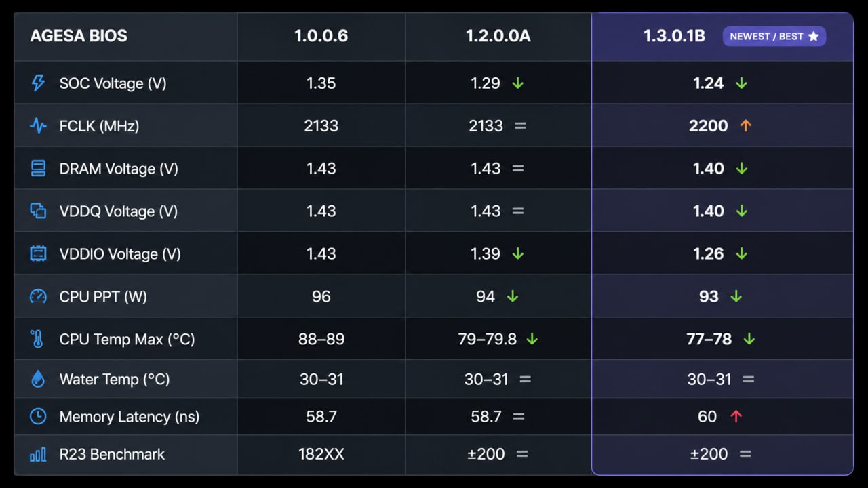Click the Water Temp droplet icon
868x488 pixels.
pyautogui.click(x=39, y=380)
